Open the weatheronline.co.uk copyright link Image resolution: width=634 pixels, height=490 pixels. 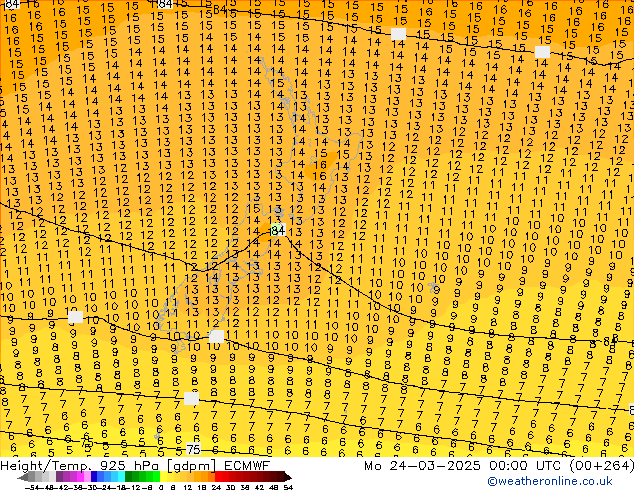pyautogui.click(x=550, y=481)
